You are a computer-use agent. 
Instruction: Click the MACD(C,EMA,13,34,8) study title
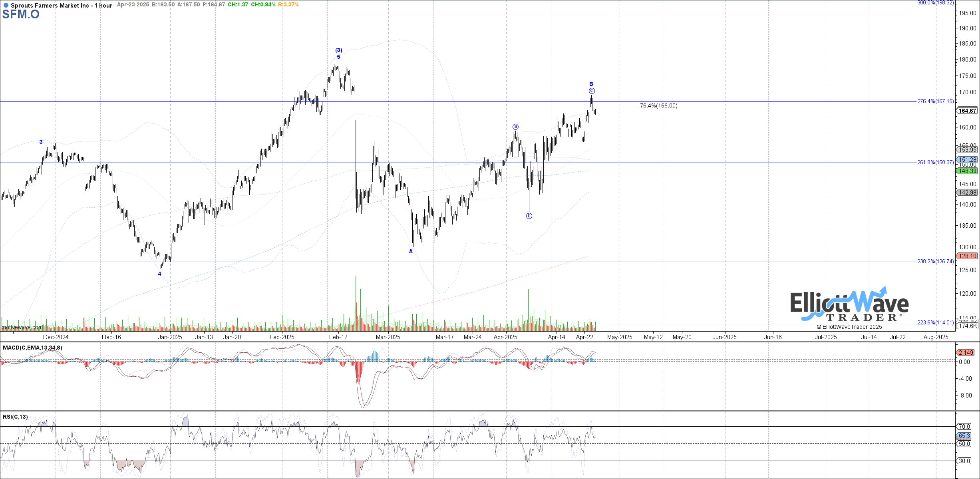(x=32, y=348)
